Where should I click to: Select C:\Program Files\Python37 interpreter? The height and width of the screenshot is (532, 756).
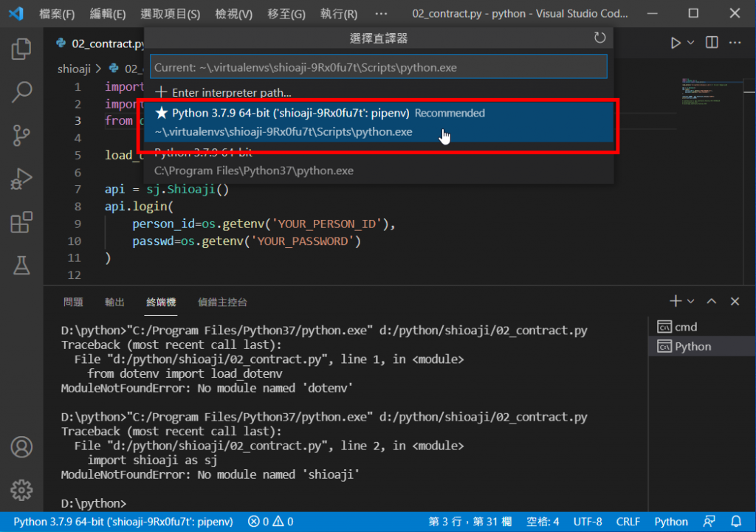click(x=379, y=163)
